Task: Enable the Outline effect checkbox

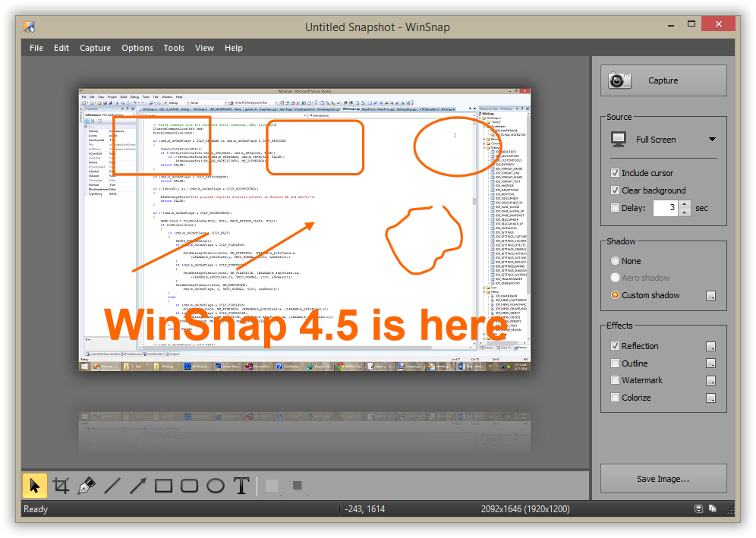Action: (x=616, y=363)
